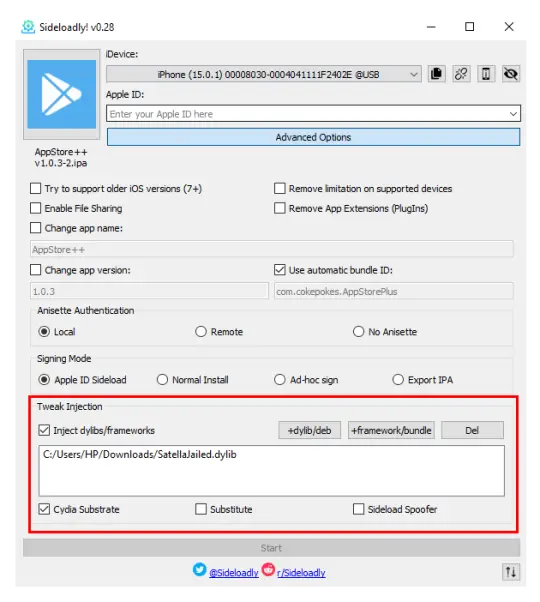Select the No Anisette option
The width and height of the screenshot is (540, 602).
(x=358, y=332)
